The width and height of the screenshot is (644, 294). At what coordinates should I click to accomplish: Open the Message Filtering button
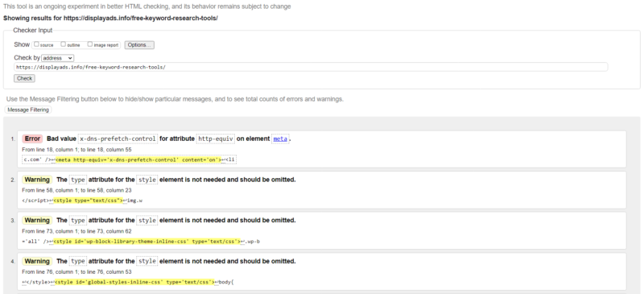point(28,110)
